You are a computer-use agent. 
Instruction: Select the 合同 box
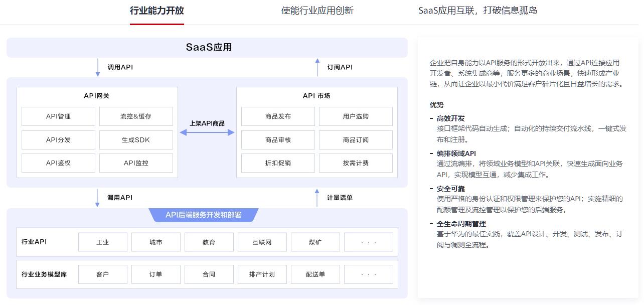pos(209,274)
